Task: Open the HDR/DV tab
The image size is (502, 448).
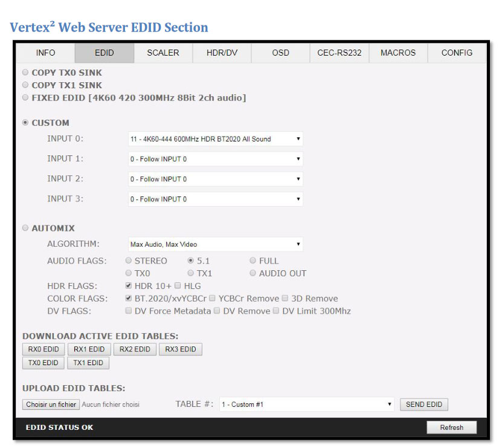Action: point(221,53)
